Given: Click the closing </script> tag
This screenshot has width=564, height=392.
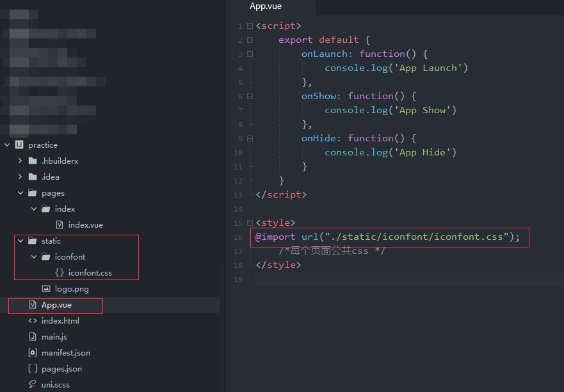Looking at the screenshot, I should tap(281, 195).
